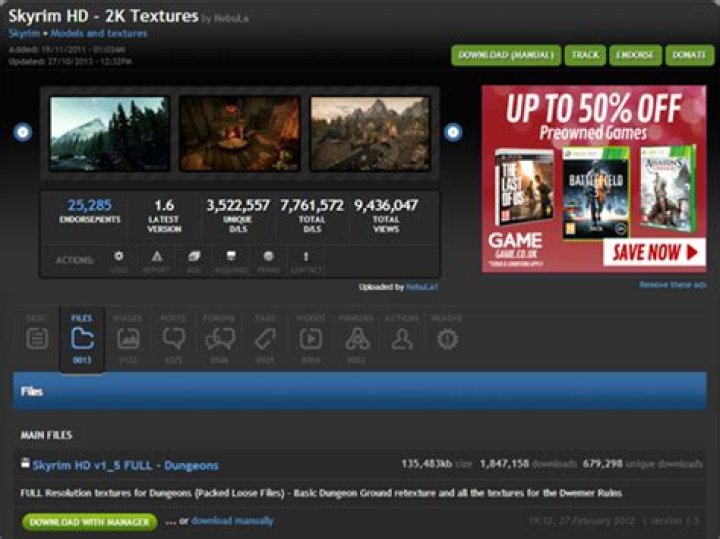Click file icon beside Skyrim HD v1_5 FULL
This screenshot has width=720, height=539.
(25, 463)
